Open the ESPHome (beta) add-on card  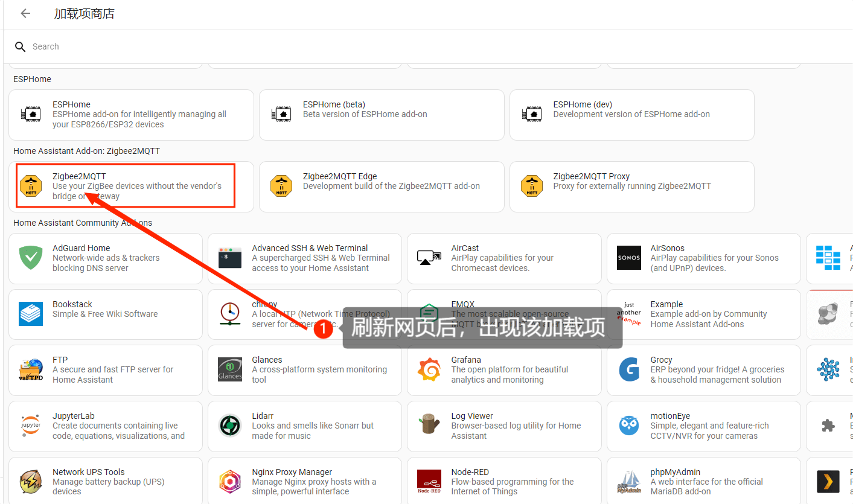coord(382,115)
